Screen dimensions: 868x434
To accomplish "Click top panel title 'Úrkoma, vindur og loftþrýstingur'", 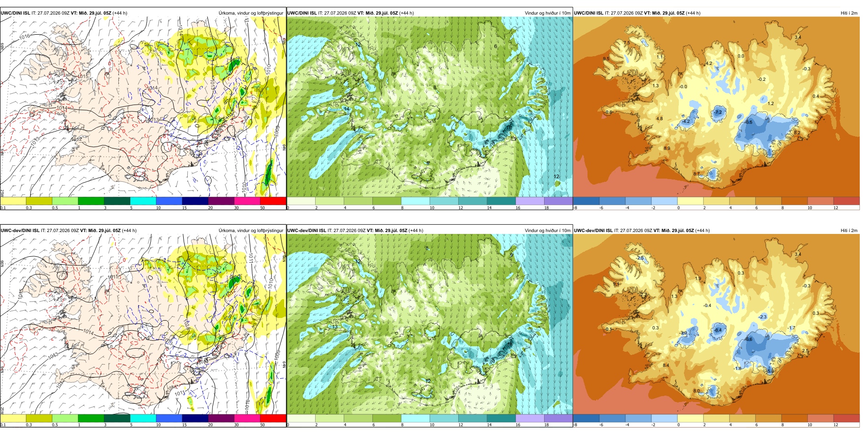I will [251, 13].
